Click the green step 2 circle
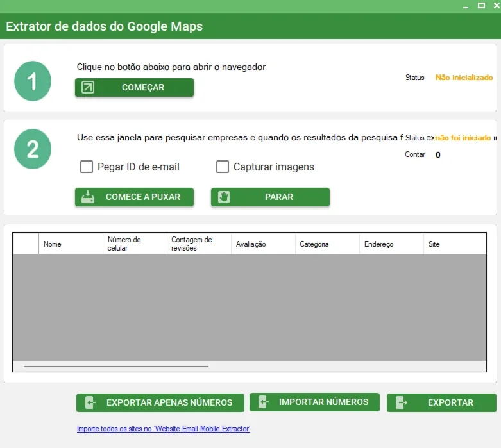 pos(33,149)
